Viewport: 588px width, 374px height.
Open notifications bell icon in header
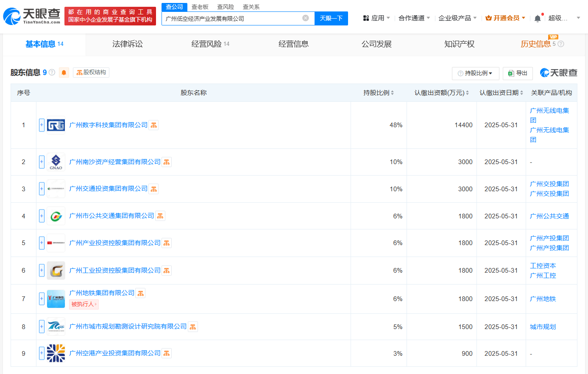coord(538,18)
